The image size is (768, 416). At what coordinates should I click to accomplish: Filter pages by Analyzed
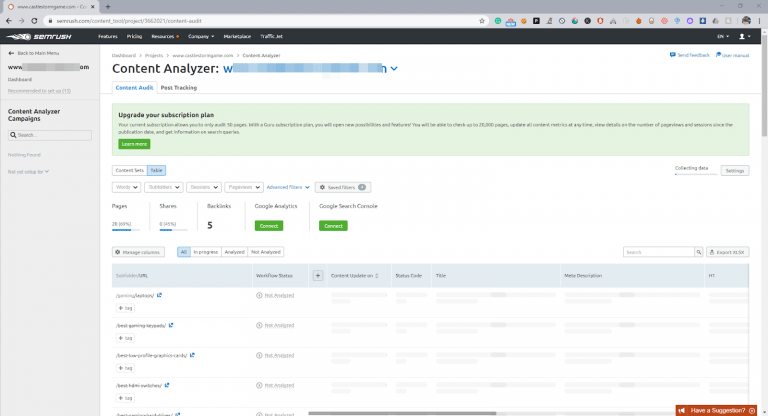[x=234, y=252]
